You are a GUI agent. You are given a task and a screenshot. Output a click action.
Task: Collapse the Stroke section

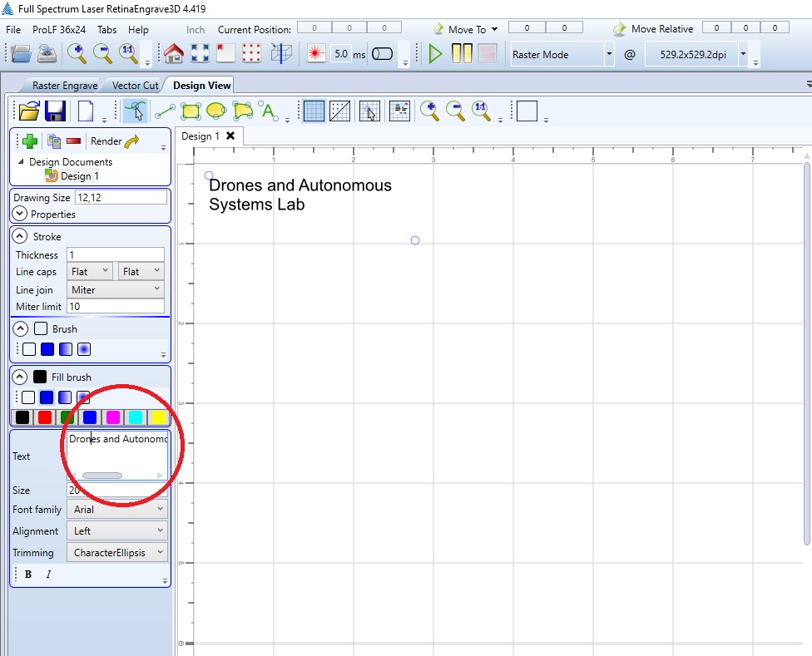[x=20, y=236]
